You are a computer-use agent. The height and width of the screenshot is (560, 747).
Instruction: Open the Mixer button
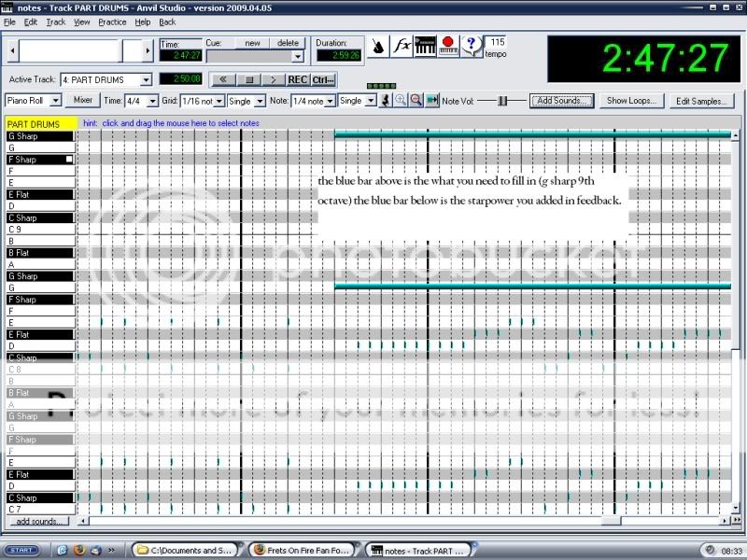pos(83,100)
